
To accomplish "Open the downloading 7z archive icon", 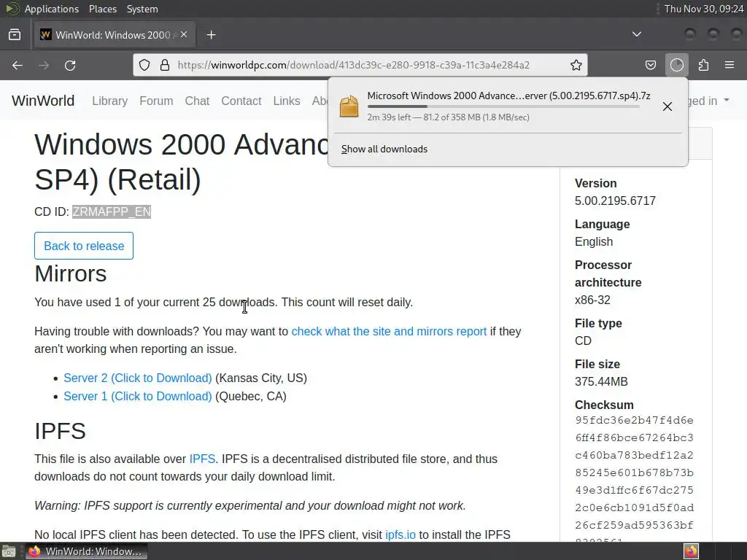I will pos(349,106).
